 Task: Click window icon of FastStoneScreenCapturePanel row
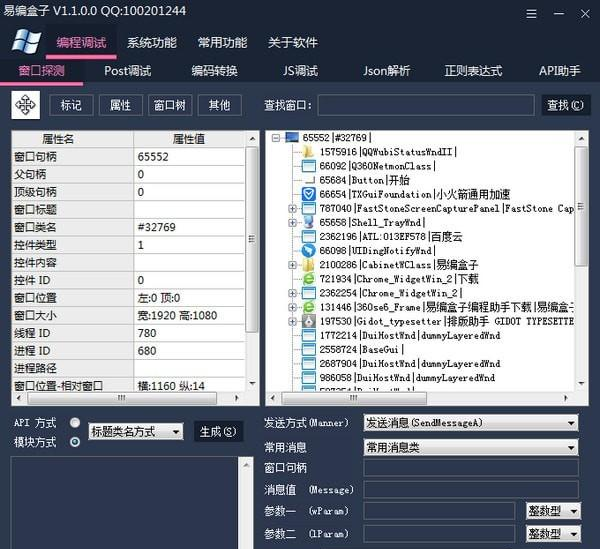click(308, 209)
